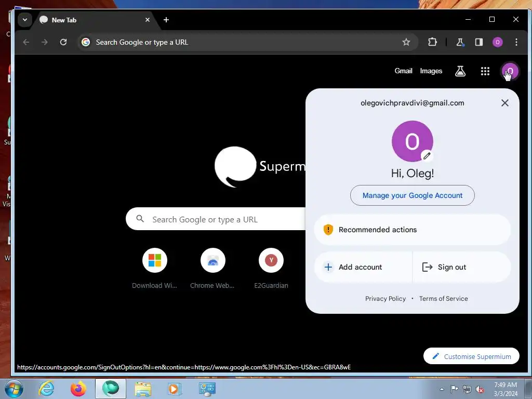The width and height of the screenshot is (532, 399).
Task: Launch Firefox from taskbar
Action: point(78,389)
